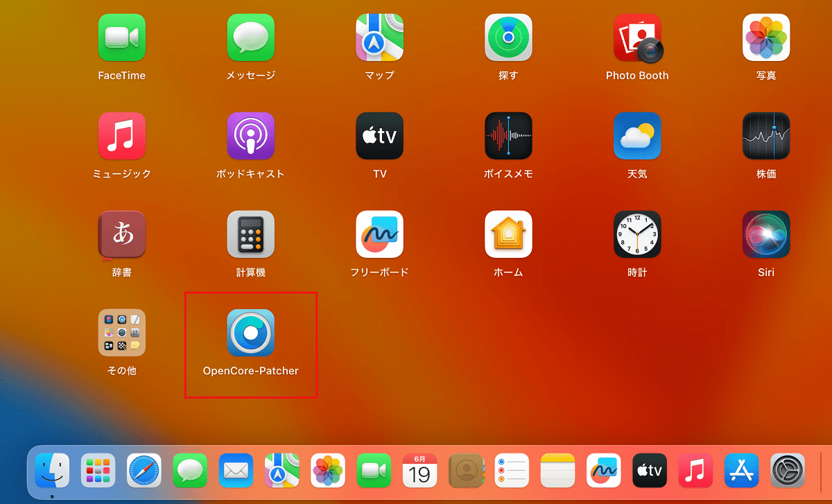Open the App Store in the Dock
The image size is (832, 504).
point(742,471)
